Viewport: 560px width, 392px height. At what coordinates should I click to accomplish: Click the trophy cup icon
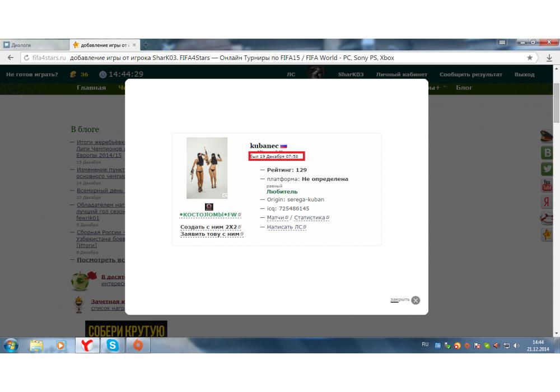79,305
